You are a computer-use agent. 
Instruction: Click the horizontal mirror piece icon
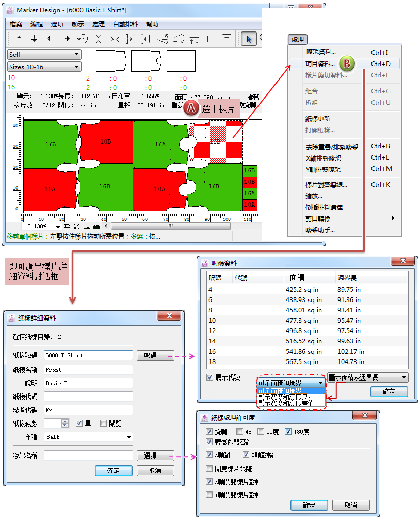click(115, 39)
